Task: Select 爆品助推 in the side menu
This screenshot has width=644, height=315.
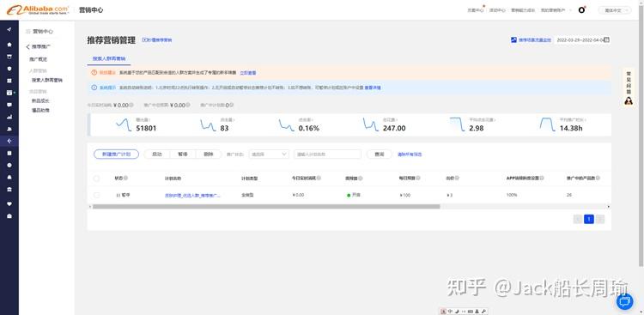Action: tap(40, 111)
